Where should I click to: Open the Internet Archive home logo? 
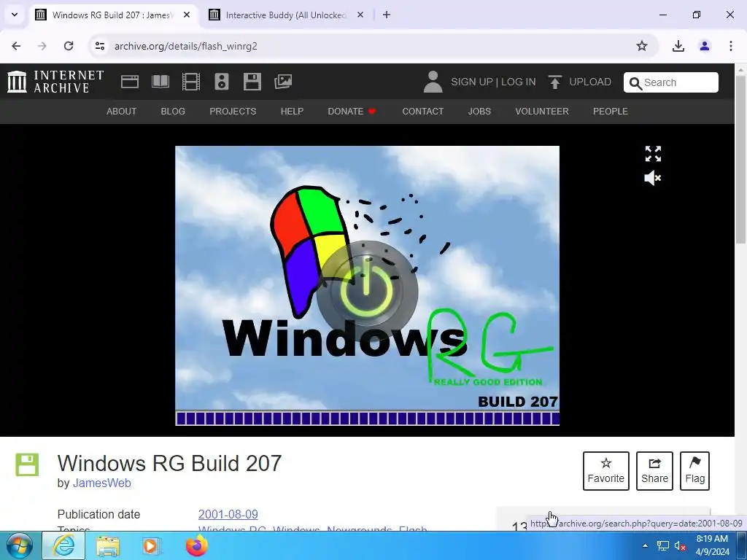click(55, 82)
